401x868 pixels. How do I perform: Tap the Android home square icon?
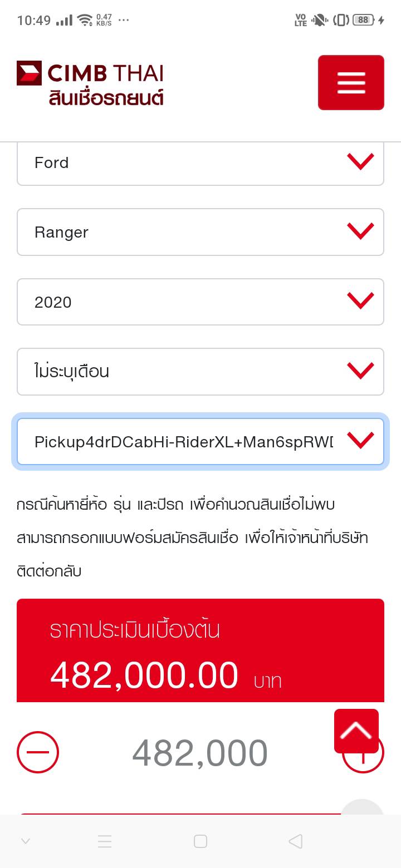200,841
